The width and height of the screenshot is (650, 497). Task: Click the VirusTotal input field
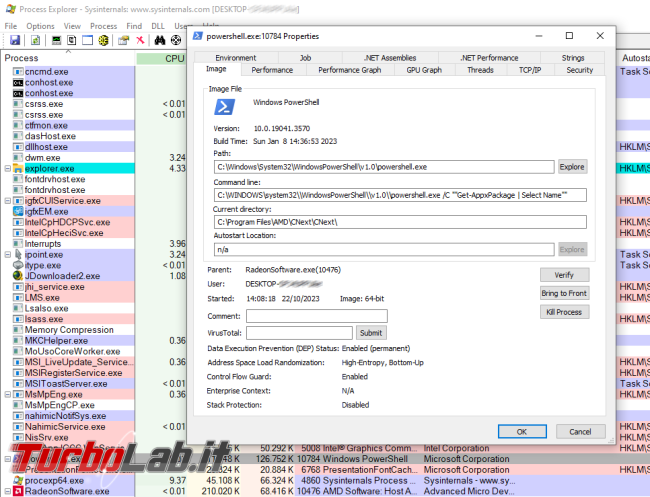click(x=299, y=333)
